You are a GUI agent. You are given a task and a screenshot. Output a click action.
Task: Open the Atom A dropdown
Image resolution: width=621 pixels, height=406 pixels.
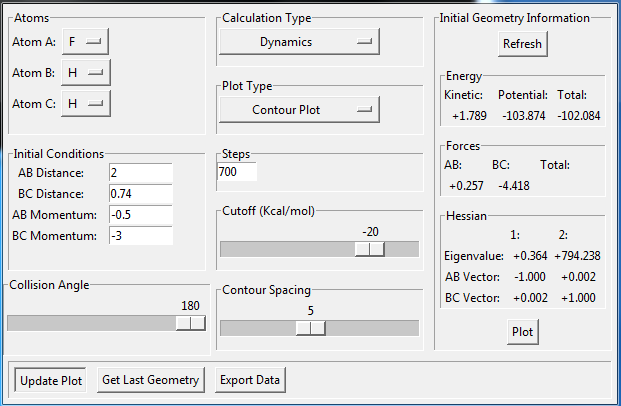[85, 42]
